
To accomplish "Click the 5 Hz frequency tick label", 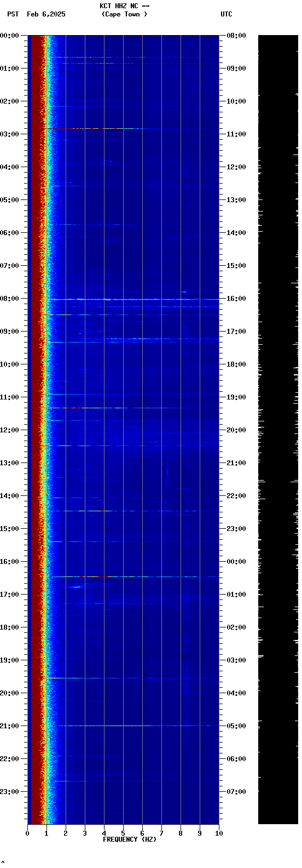I will (123, 833).
